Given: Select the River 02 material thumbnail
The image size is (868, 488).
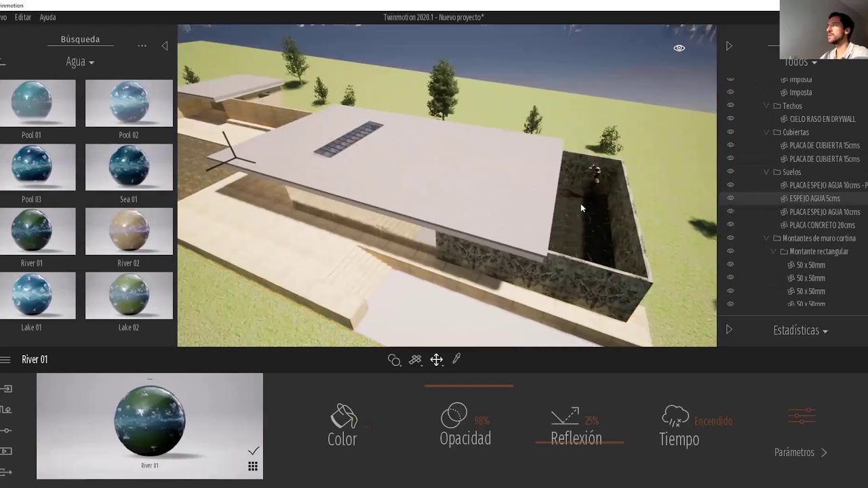Looking at the screenshot, I should 129,230.
